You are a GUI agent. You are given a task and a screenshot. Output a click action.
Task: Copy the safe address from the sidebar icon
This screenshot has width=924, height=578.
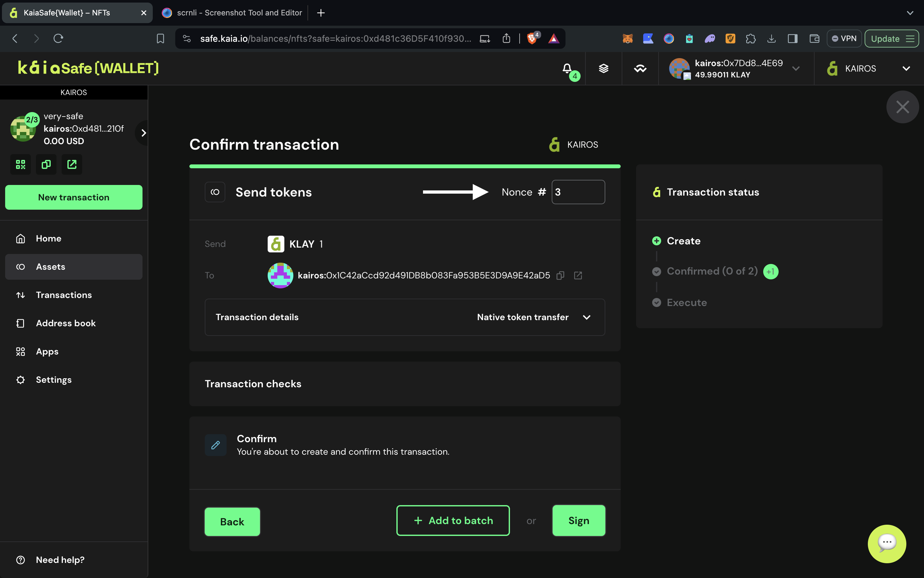(x=46, y=164)
